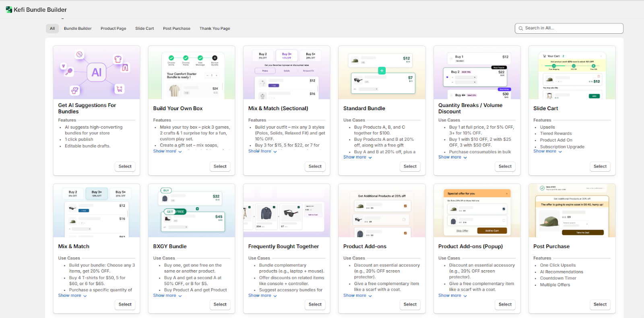
Task: Switch to the Bundle Builder tab
Action: tap(78, 29)
